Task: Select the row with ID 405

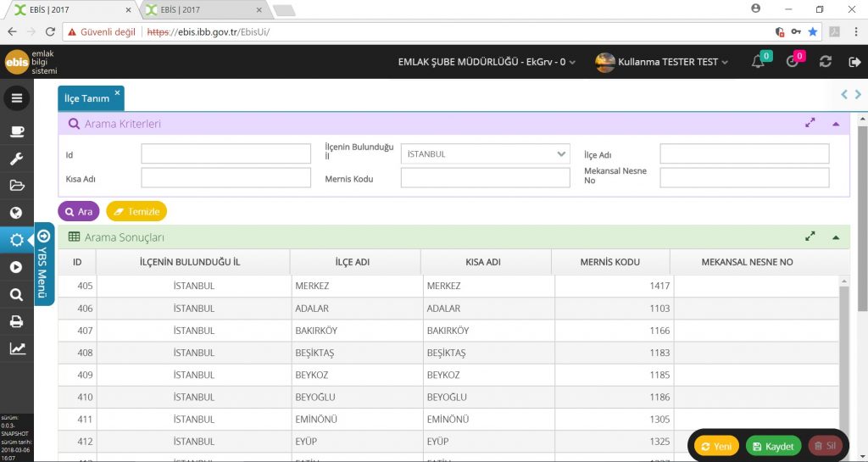Action: [x=448, y=286]
